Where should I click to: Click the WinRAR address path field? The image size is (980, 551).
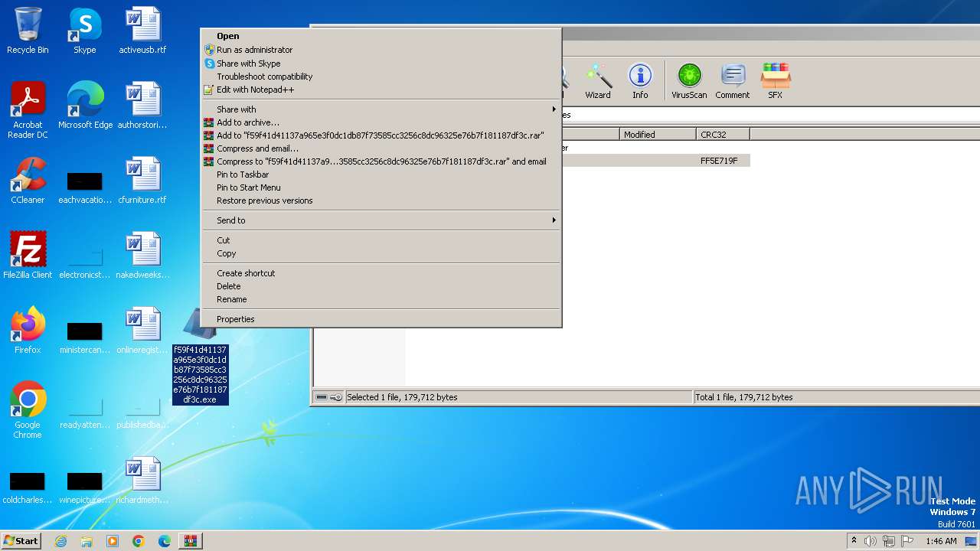(770, 115)
